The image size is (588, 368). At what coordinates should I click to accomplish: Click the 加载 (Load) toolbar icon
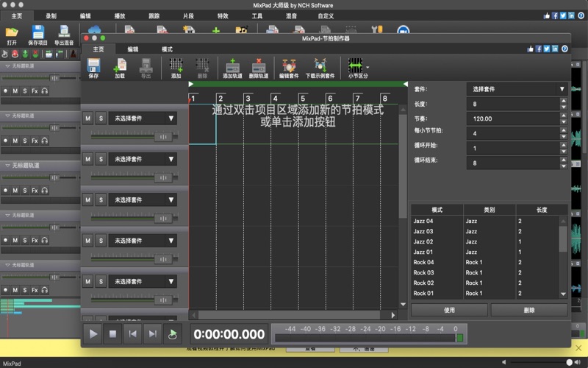[x=119, y=67]
